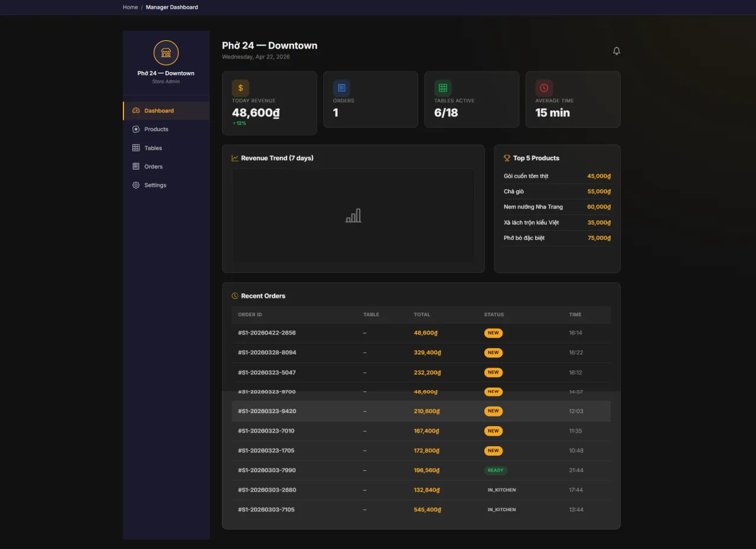Click the red clock Average Time icon

pyautogui.click(x=544, y=88)
